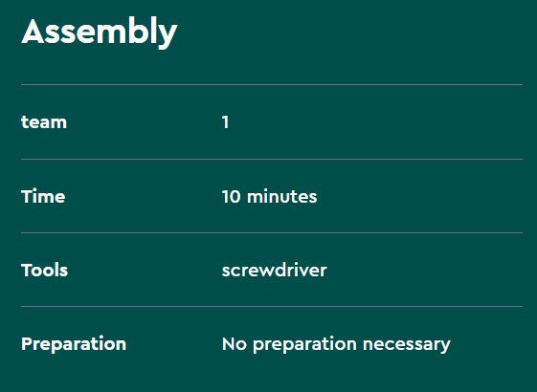
Task: Select the Time label
Action: click(x=43, y=196)
